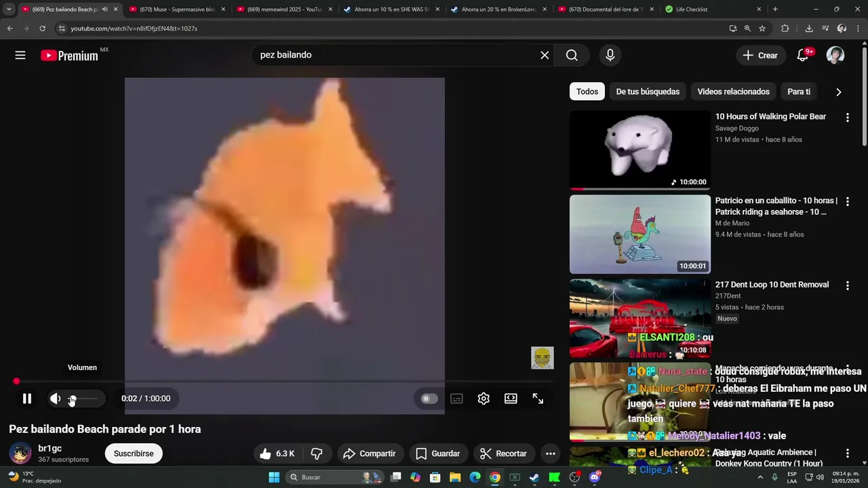Select the Videos relacionados chip

[x=734, y=91]
